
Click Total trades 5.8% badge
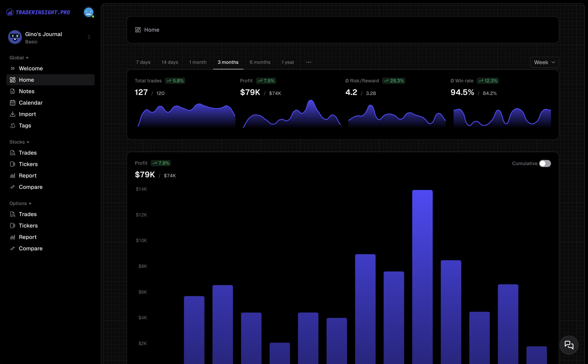(175, 81)
